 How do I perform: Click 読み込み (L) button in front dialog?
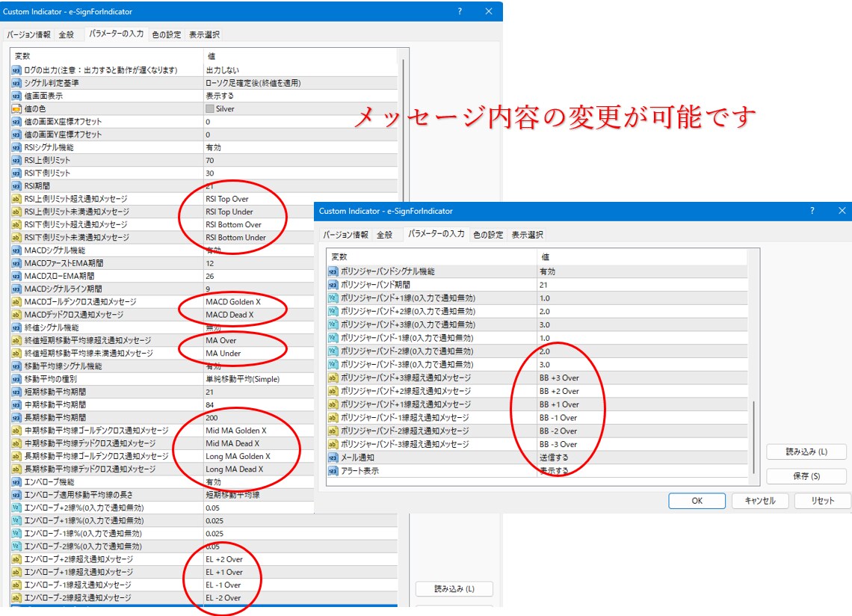806,452
